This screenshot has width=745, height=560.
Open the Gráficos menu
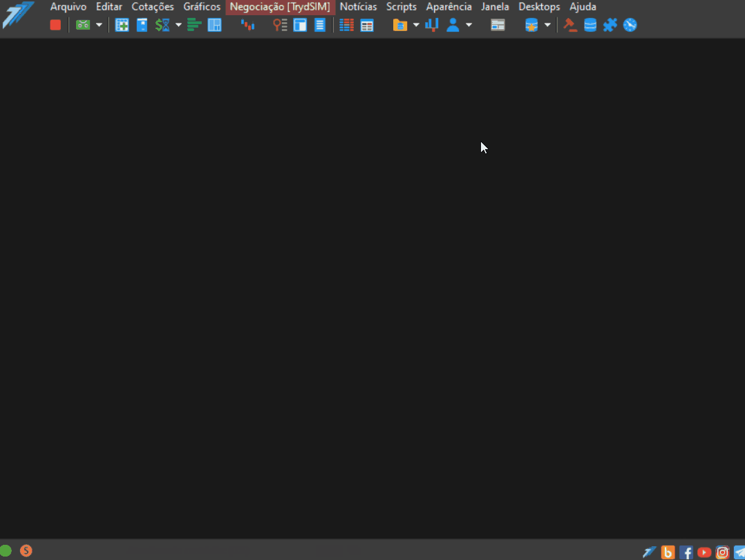202,7
